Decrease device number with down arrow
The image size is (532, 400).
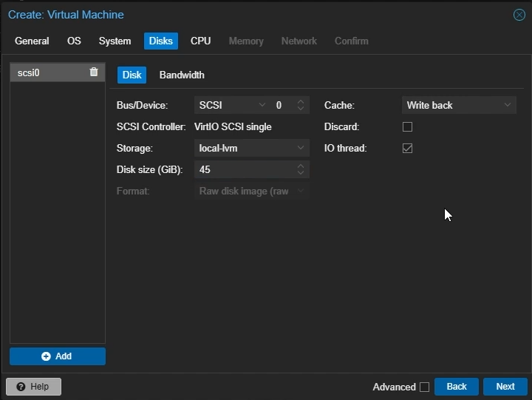point(301,109)
